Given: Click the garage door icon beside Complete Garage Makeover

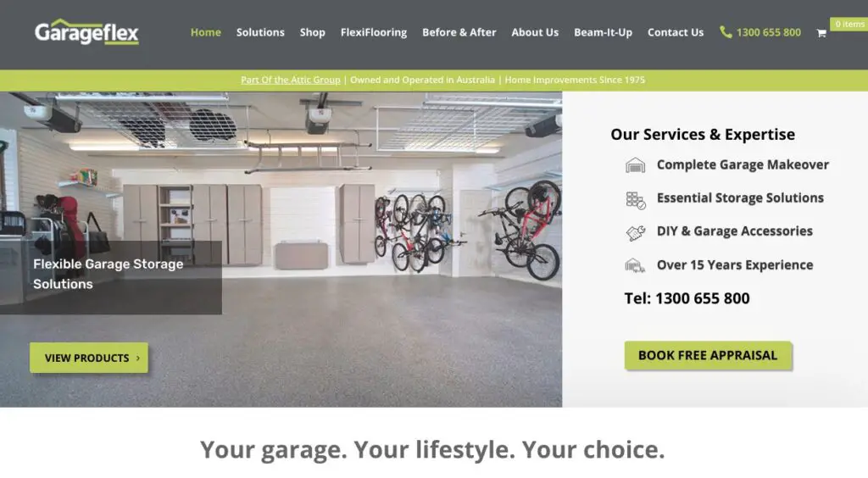Looking at the screenshot, I should (x=635, y=165).
